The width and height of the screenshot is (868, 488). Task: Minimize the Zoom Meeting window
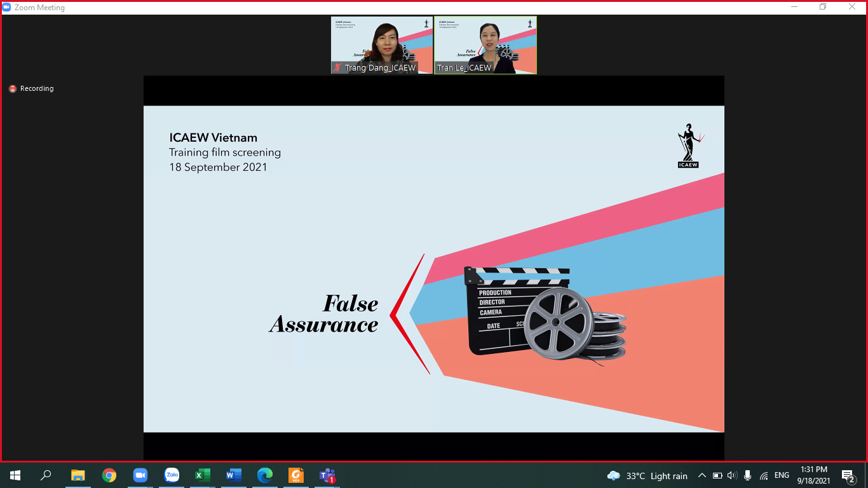[x=794, y=7]
